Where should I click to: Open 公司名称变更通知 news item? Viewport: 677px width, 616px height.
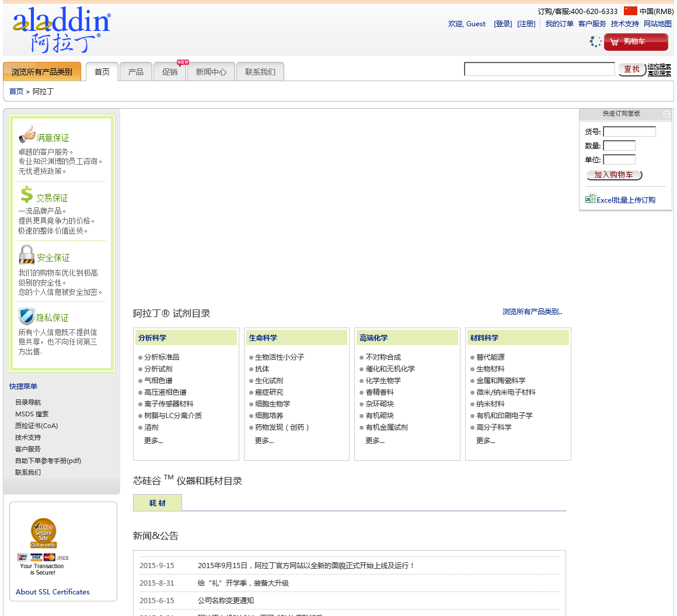click(x=226, y=600)
